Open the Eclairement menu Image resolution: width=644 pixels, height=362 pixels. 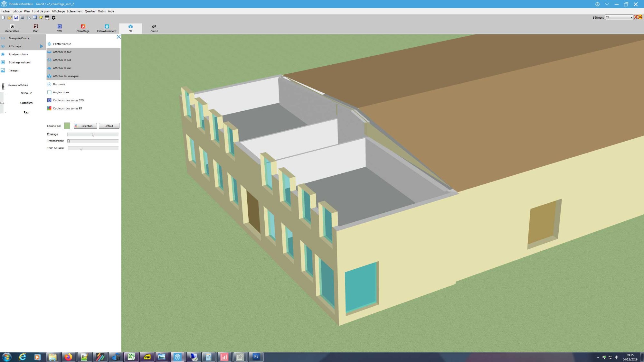[74, 11]
